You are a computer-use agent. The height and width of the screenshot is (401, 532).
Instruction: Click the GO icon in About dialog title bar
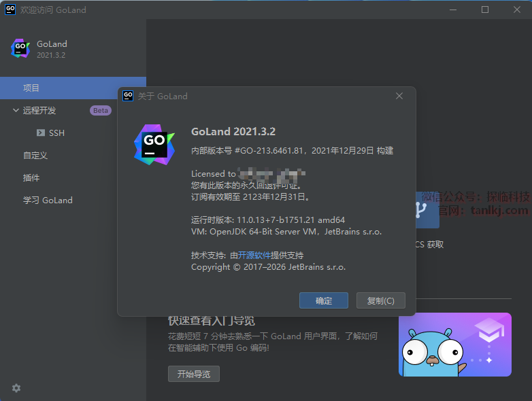(128, 96)
